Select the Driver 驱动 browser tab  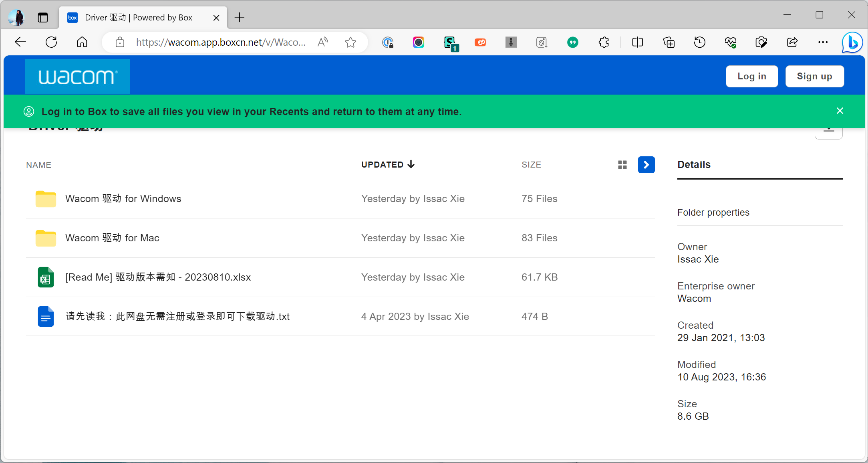pyautogui.click(x=143, y=18)
